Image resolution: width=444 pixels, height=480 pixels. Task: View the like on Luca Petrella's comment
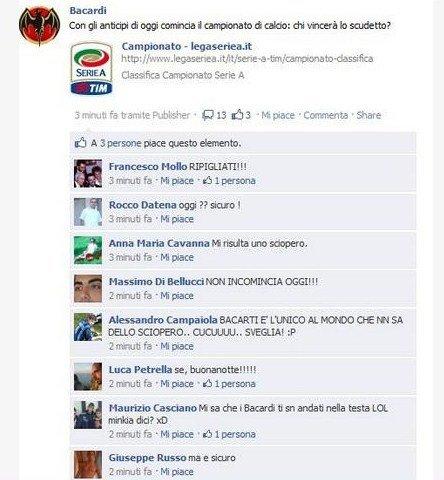tap(229, 384)
